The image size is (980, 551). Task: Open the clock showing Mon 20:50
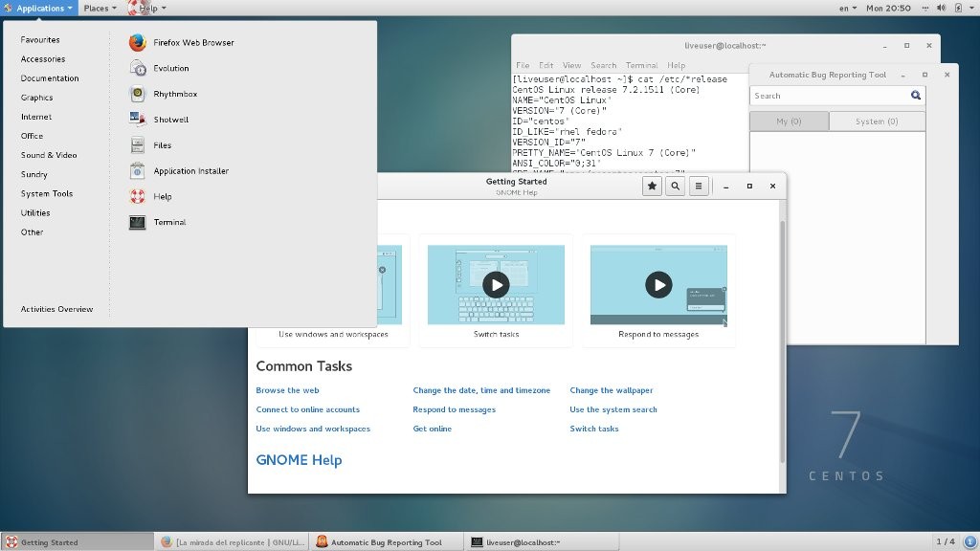point(888,8)
